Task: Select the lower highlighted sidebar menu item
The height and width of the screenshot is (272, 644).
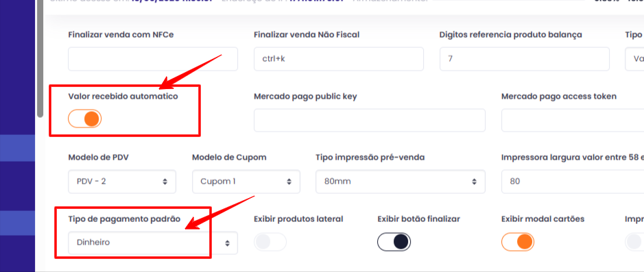Action: pos(17,223)
